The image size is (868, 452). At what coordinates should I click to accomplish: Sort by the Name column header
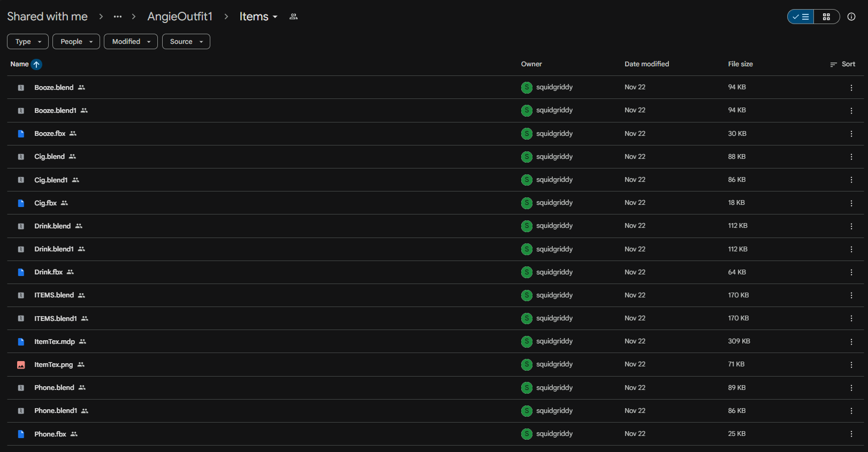click(20, 64)
